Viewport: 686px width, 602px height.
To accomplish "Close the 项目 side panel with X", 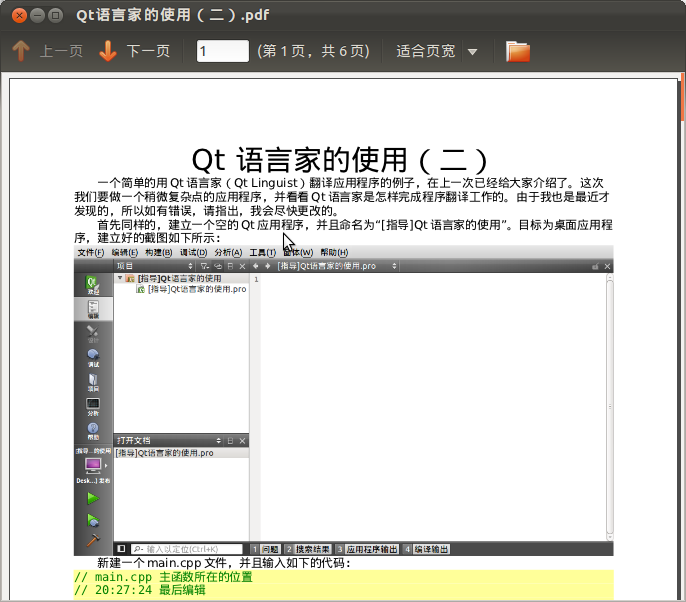I will click(242, 266).
